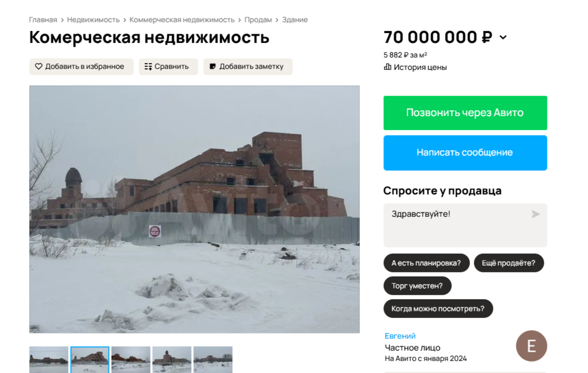Click the Написать сообщение button
The width and height of the screenshot is (588, 373).
coord(465,153)
